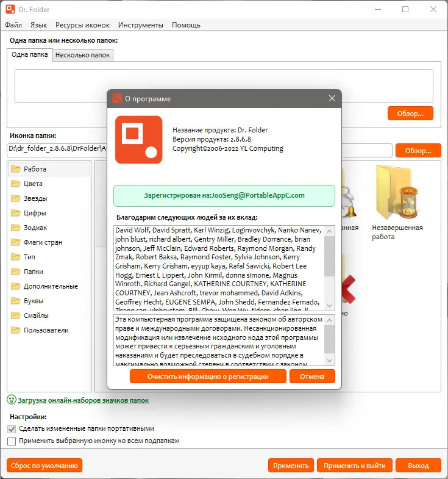This screenshot has width=448, height=479.
Task: Click the folder icon next to Работа
Action: (x=16, y=169)
